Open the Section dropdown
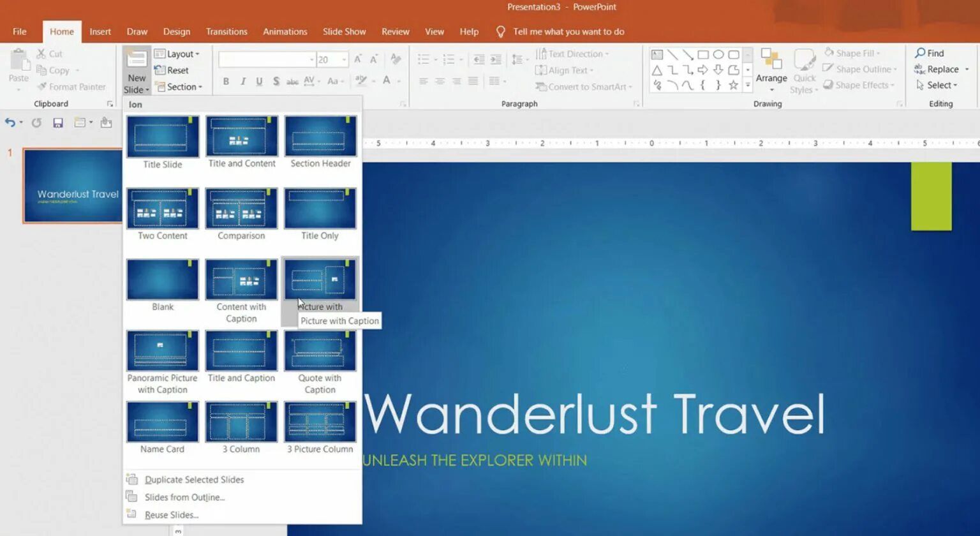The image size is (980, 536). (x=178, y=87)
